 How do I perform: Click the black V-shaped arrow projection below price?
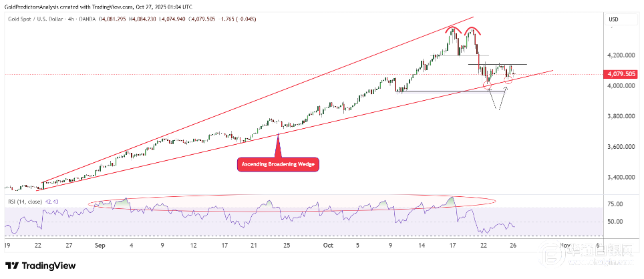click(x=497, y=100)
